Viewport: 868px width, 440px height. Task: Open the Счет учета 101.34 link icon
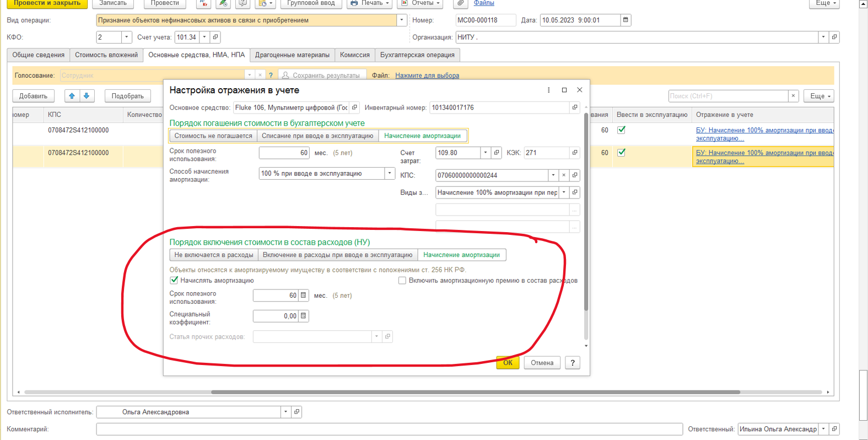pos(215,37)
